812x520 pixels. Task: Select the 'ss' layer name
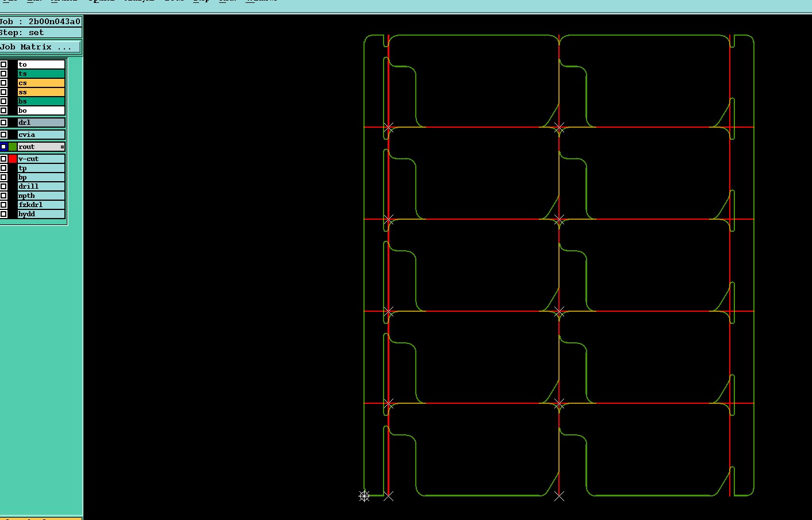pyautogui.click(x=41, y=92)
